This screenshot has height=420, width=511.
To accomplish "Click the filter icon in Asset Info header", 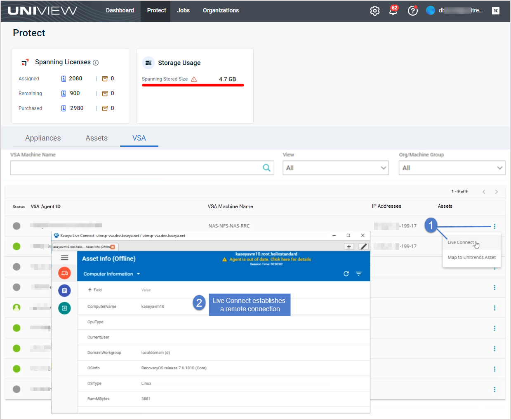I will 359,274.
